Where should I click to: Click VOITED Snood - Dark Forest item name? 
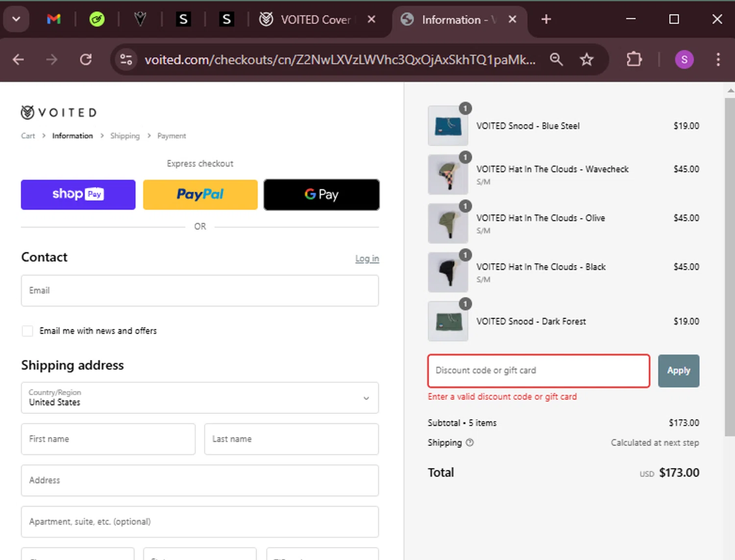coord(531,321)
